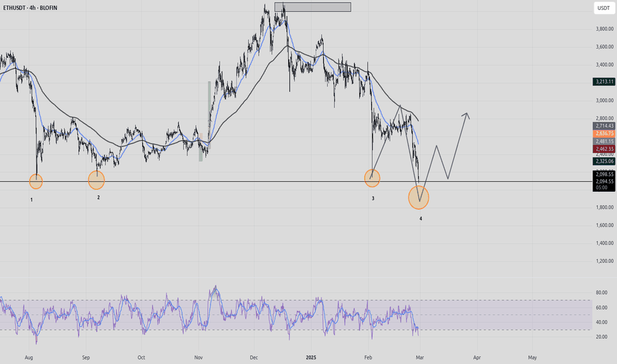Select the orange circle above label 1
Viewport: 617px width, 364px height.
36,181
